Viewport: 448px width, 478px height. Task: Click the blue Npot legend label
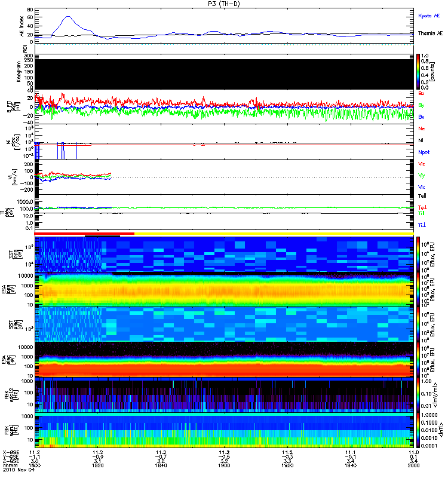pyautogui.click(x=424, y=152)
